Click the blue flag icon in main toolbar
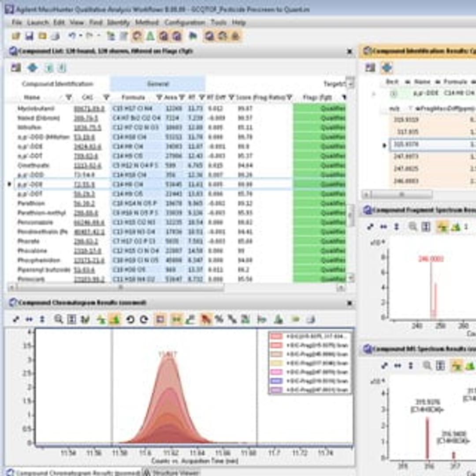The image size is (476, 476). pyautogui.click(x=193, y=36)
